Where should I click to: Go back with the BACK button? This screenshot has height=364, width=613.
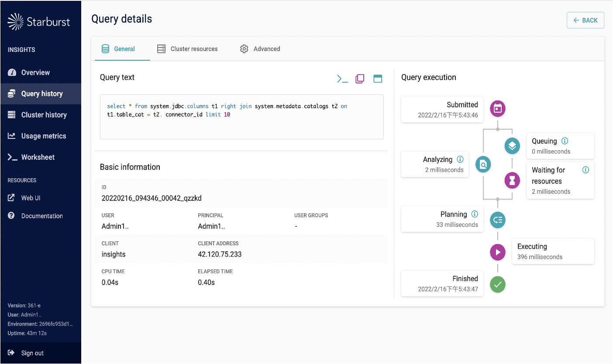585,21
